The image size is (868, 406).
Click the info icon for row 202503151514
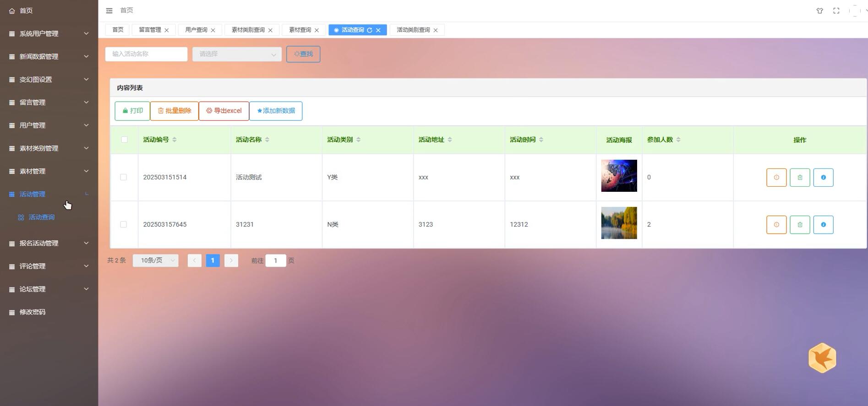pos(823,178)
